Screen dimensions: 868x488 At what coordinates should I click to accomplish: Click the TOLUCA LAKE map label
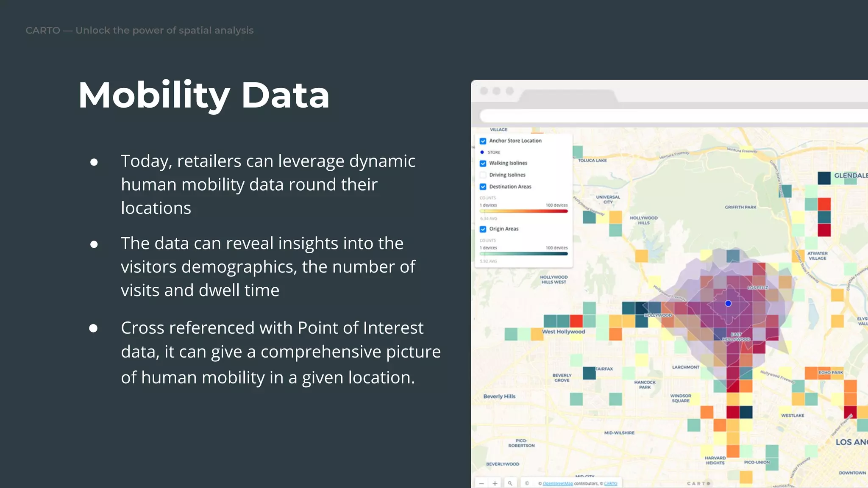click(593, 161)
